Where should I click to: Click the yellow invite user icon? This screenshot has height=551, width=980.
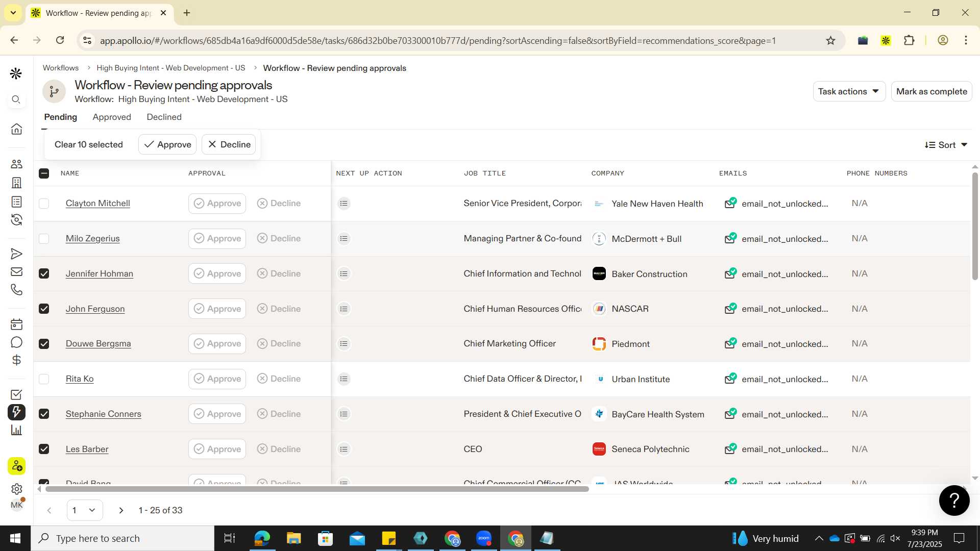tap(16, 466)
